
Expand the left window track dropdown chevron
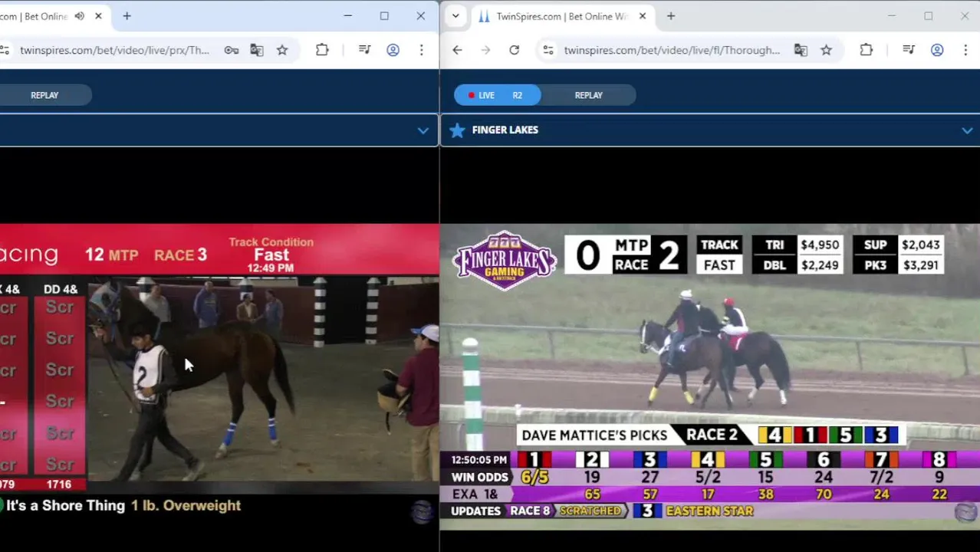click(x=423, y=130)
